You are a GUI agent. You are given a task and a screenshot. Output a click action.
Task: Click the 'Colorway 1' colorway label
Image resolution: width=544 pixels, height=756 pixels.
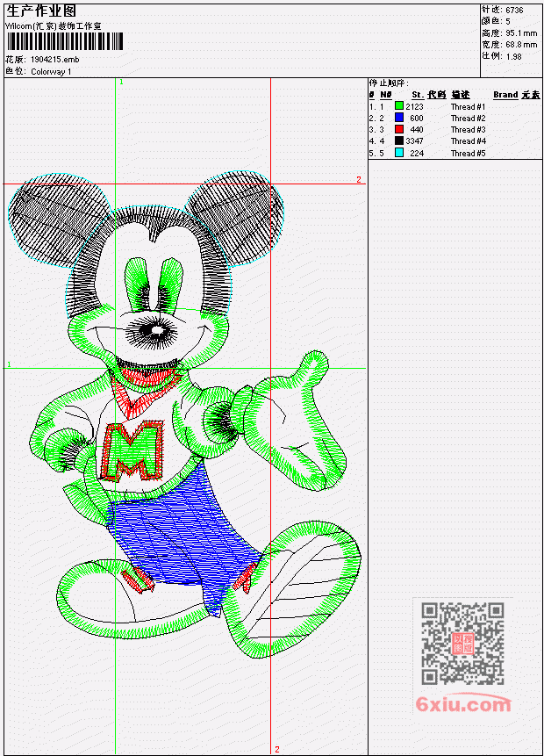point(51,72)
